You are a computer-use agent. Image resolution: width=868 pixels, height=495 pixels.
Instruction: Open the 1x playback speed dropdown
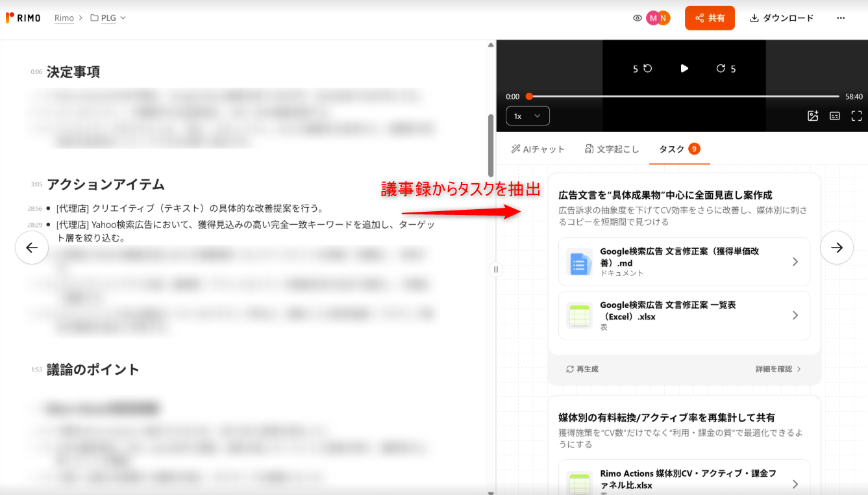528,116
